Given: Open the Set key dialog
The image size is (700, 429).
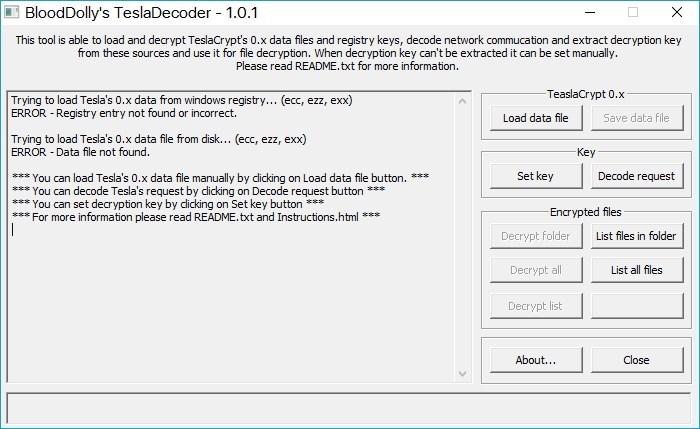Looking at the screenshot, I should 536,176.
